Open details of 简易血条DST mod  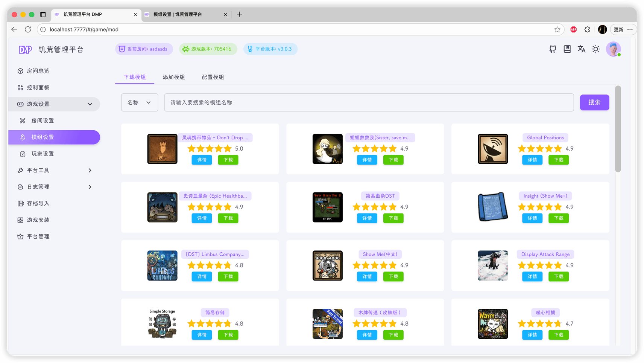pos(367,218)
